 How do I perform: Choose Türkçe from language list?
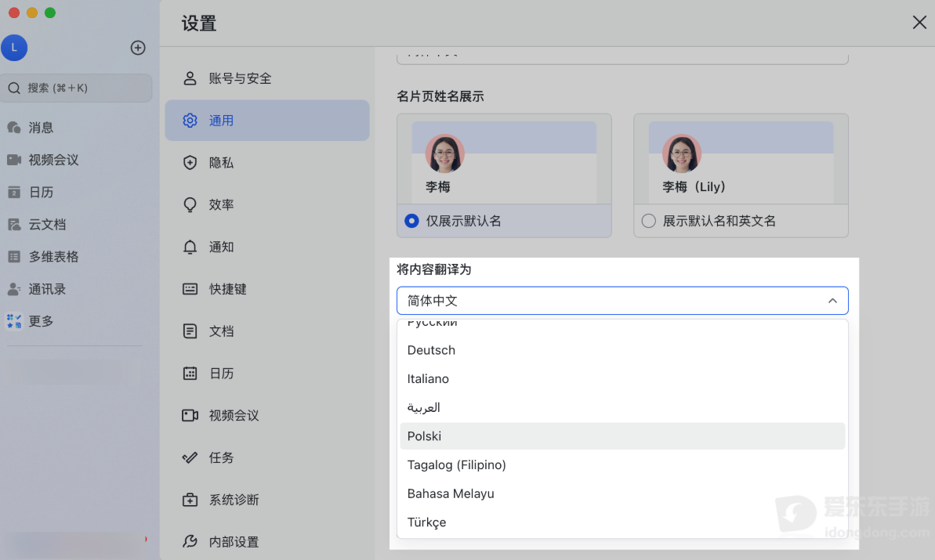point(622,522)
